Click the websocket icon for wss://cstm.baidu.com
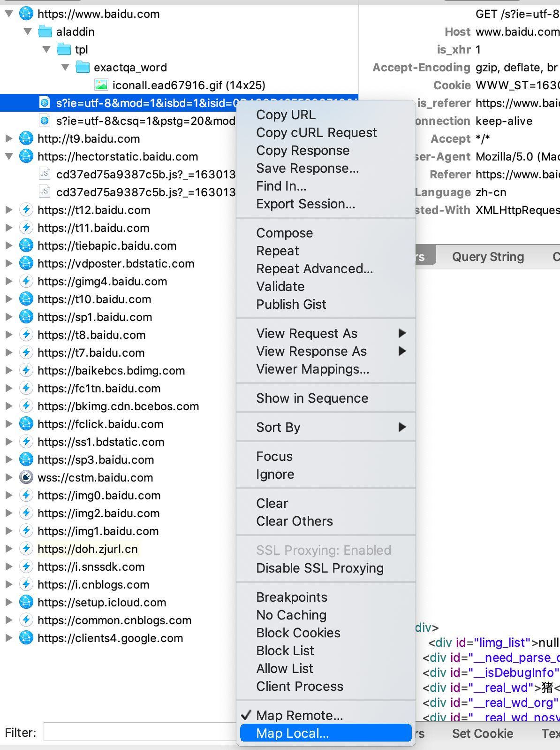 (26, 477)
